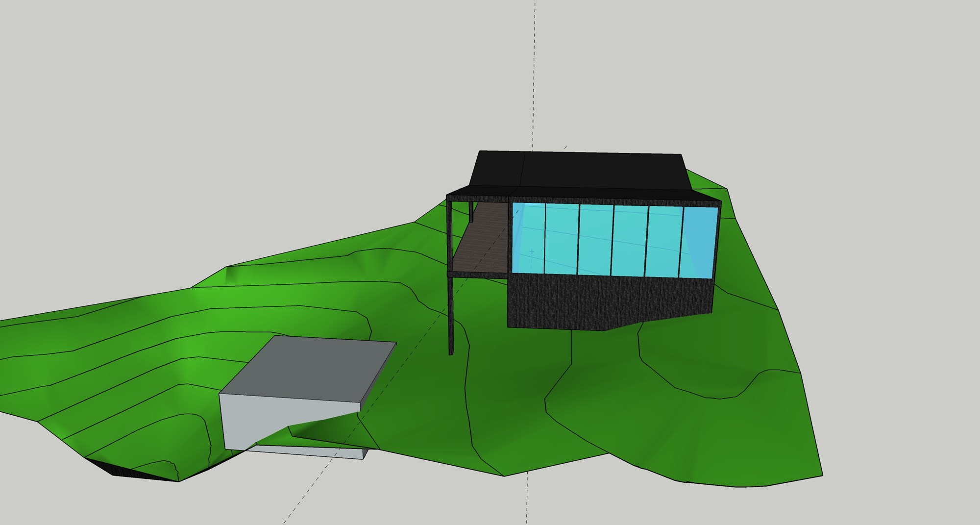This screenshot has width=980, height=525.
Task: Select the black roof's smaller left section
Action: pos(497,170)
